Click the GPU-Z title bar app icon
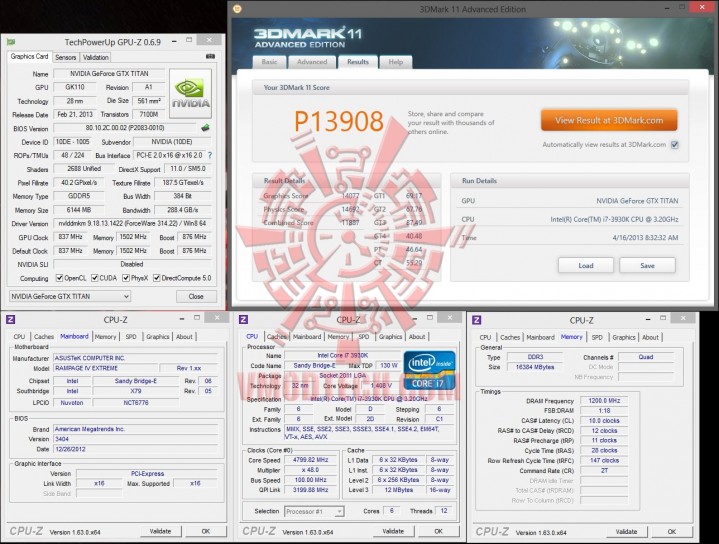 tap(11, 42)
